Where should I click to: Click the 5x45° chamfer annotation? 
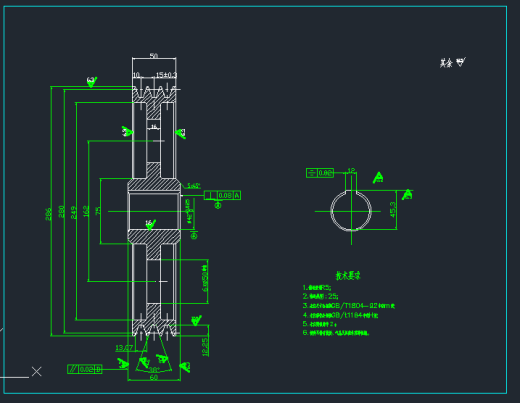coord(193,186)
